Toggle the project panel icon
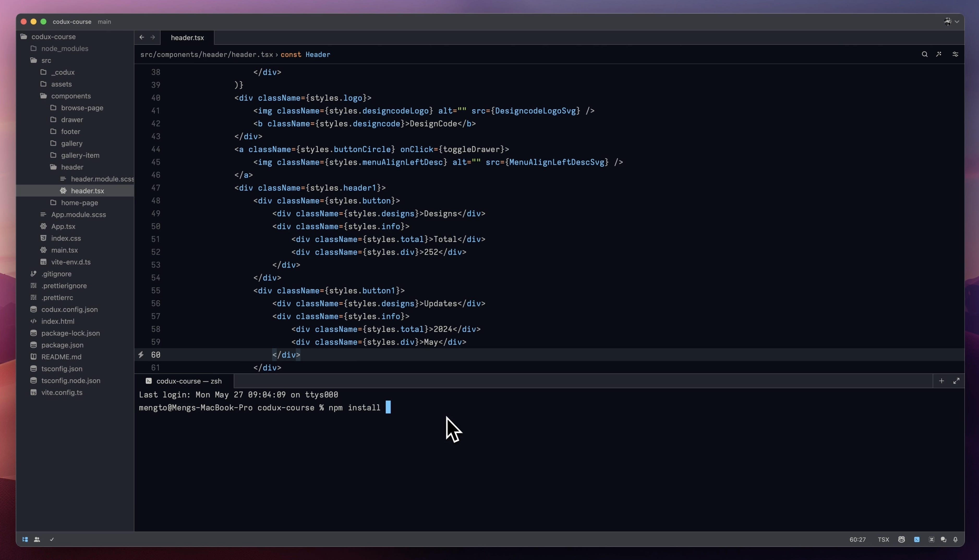The width and height of the screenshot is (979, 560). pos(25,540)
